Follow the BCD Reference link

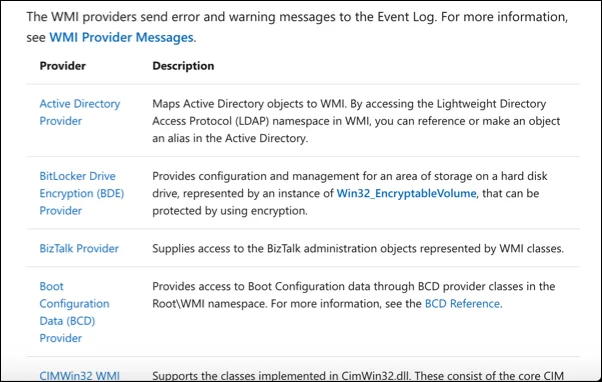pos(462,304)
